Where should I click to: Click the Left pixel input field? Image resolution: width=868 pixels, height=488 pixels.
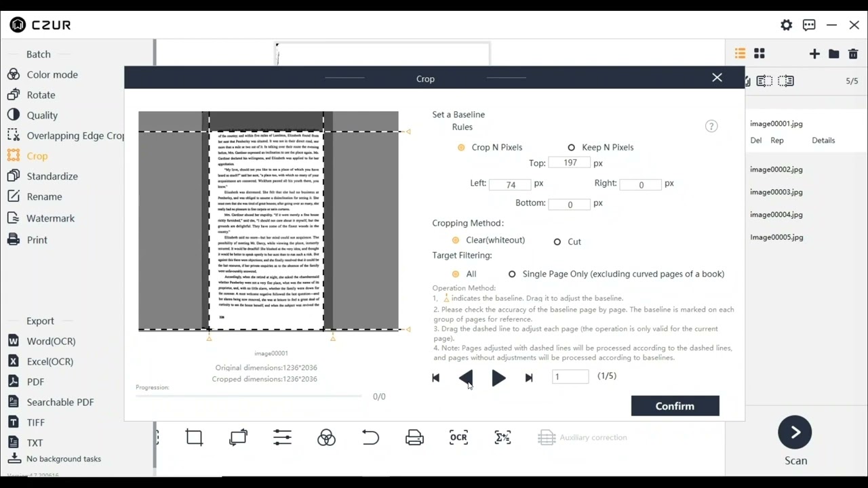coord(510,184)
